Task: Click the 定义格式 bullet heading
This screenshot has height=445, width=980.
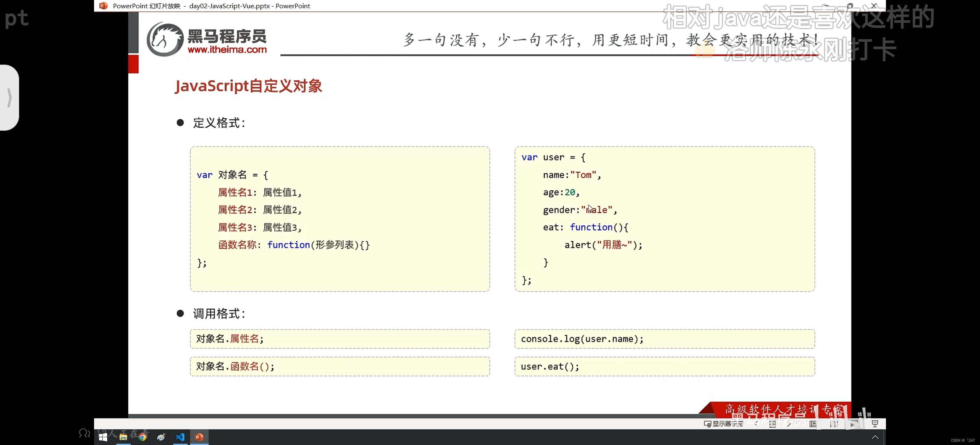Action: click(x=219, y=123)
